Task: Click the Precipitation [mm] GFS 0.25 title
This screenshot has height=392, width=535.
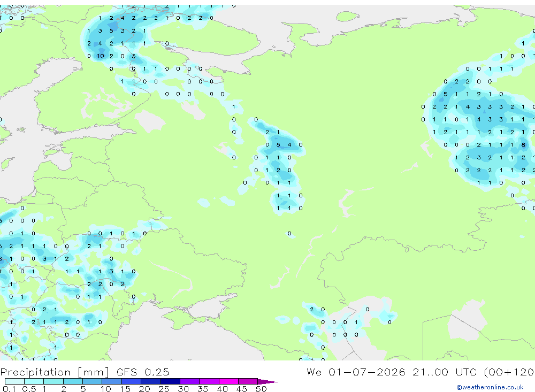Action: pyautogui.click(x=85, y=372)
